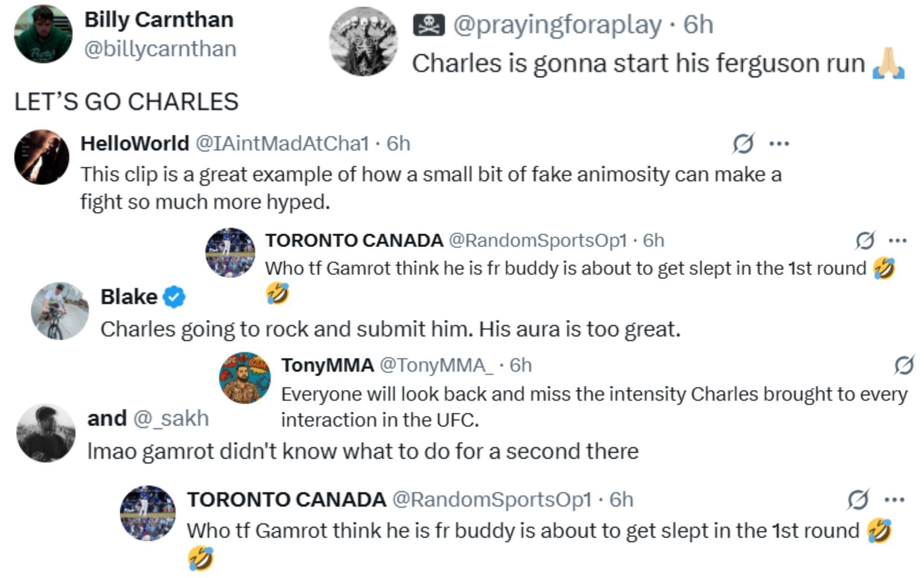Click the Grok icon on HelloWorld's tweet
Image resolution: width=924 pixels, height=578 pixels.
[x=743, y=144]
